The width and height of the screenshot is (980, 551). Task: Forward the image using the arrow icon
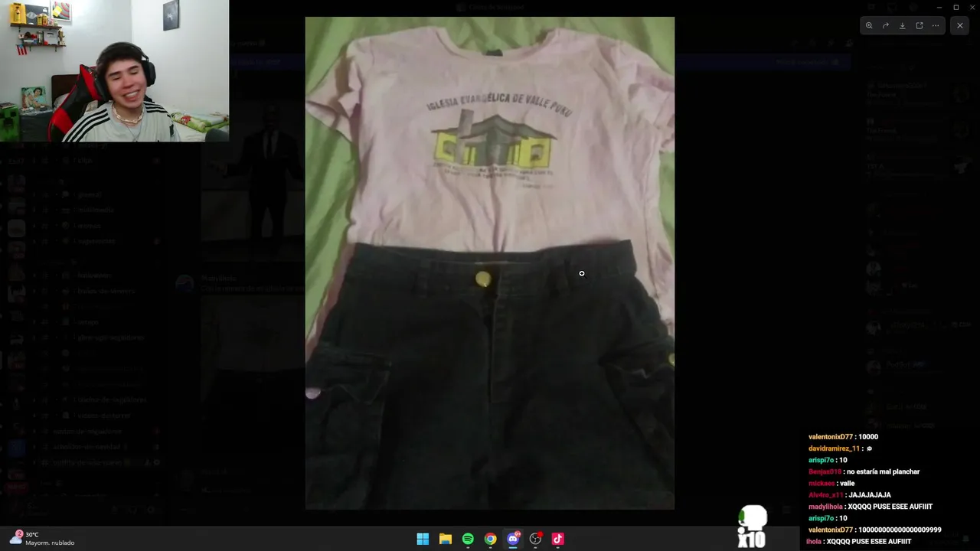coord(886,25)
